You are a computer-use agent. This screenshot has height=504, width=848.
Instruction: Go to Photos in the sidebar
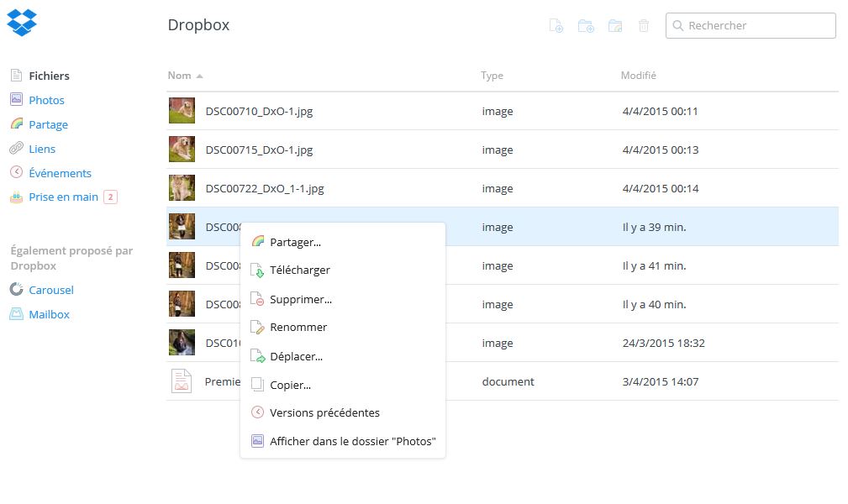tap(46, 100)
